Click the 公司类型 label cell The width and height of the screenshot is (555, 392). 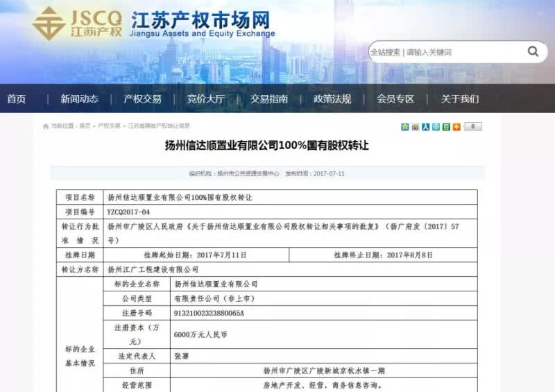pos(137,298)
